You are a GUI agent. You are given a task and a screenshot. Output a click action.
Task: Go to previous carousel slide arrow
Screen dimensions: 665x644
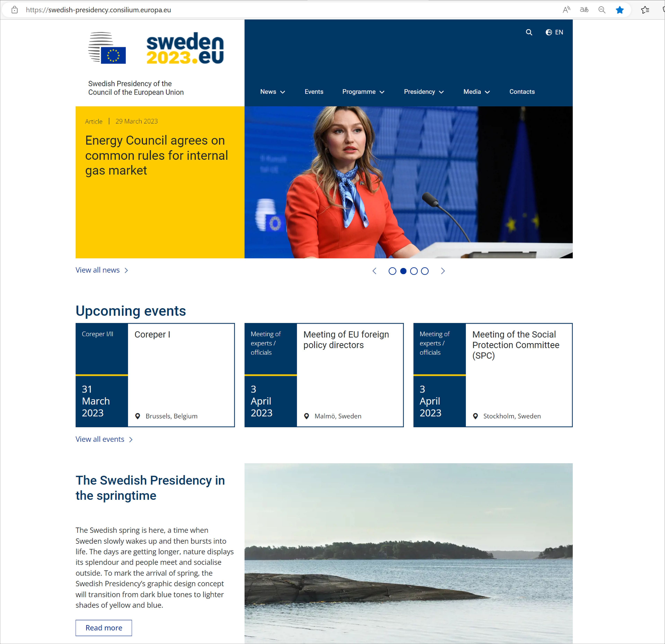[x=375, y=271]
